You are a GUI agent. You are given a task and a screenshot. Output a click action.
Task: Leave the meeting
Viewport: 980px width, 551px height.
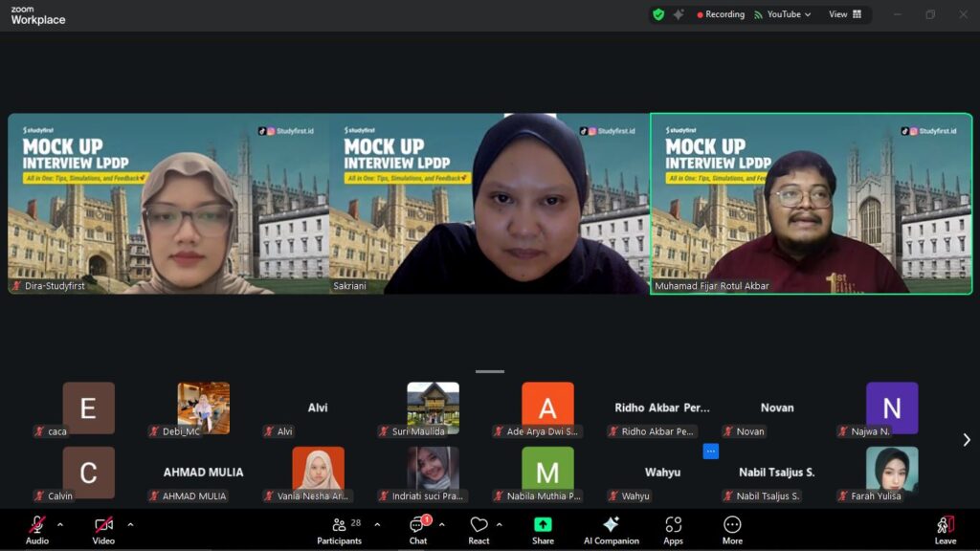point(945,529)
